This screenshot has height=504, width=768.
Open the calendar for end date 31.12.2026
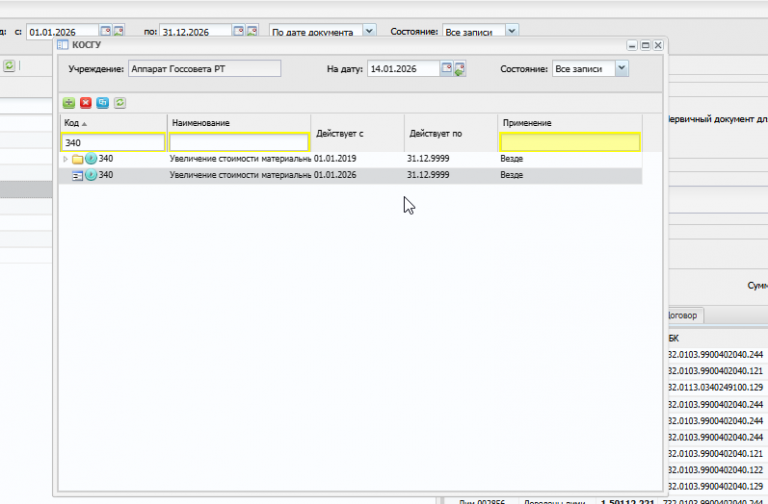point(239,31)
